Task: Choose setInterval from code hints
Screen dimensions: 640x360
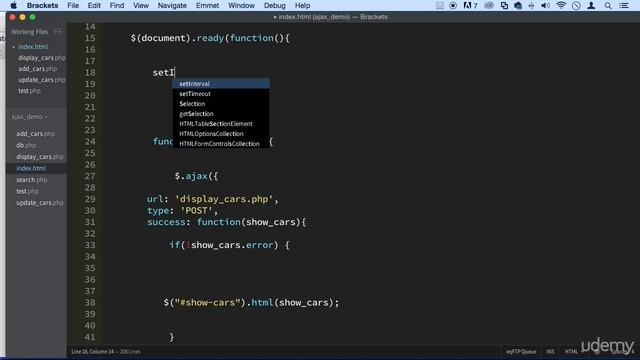Action: pyautogui.click(x=221, y=84)
